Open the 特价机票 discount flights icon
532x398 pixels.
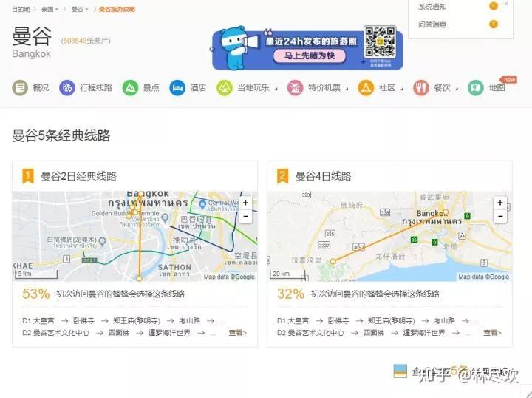click(x=296, y=88)
